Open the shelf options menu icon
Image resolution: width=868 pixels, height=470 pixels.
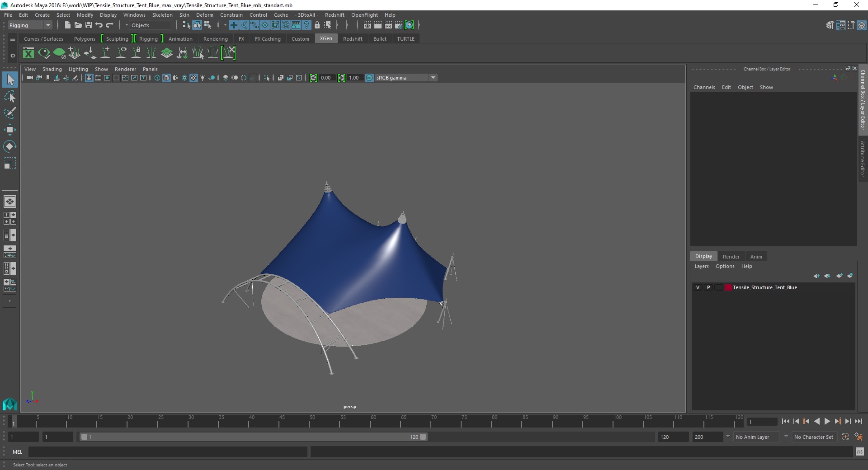click(13, 56)
